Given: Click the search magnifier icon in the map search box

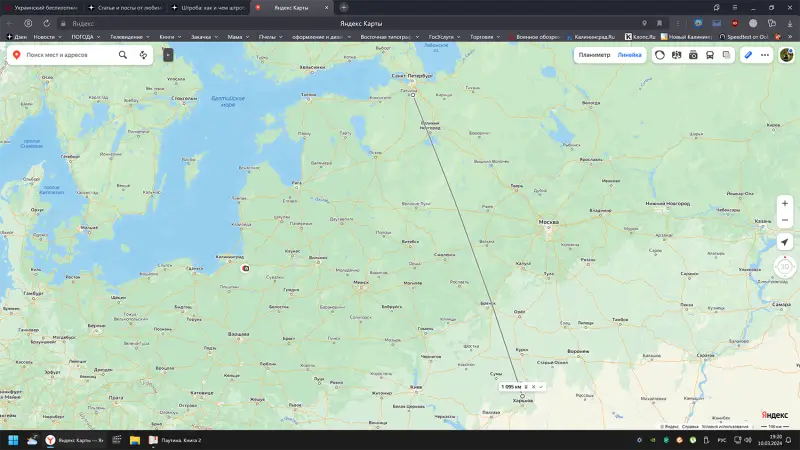Looking at the screenshot, I should click(123, 55).
